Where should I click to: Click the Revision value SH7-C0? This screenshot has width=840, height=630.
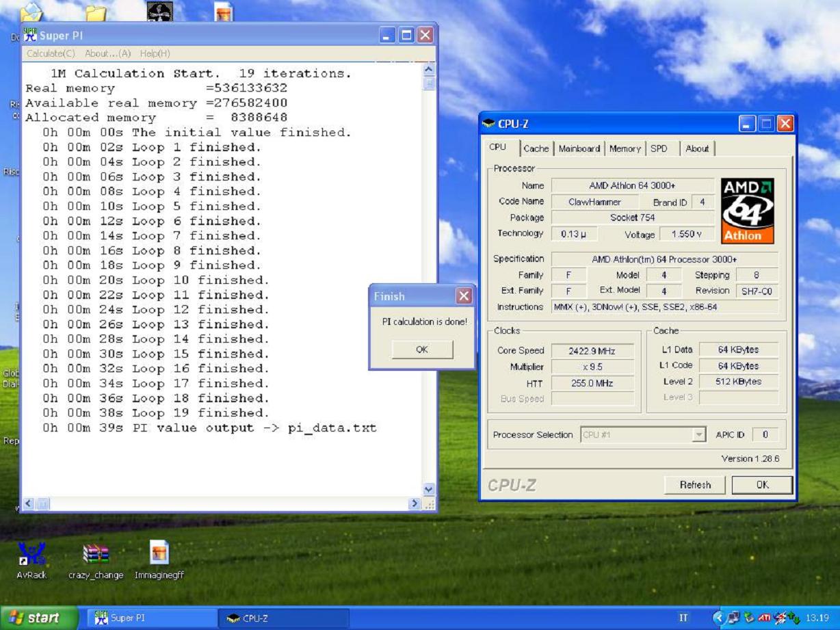click(757, 291)
